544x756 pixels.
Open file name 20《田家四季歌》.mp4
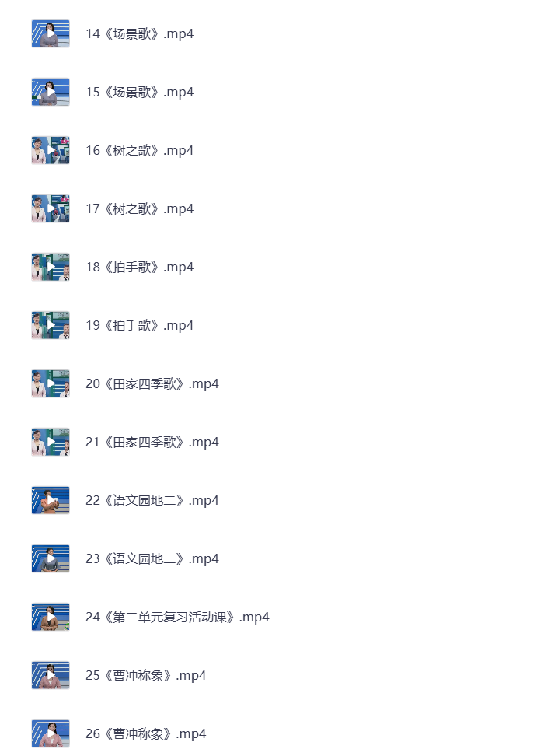[x=152, y=383]
